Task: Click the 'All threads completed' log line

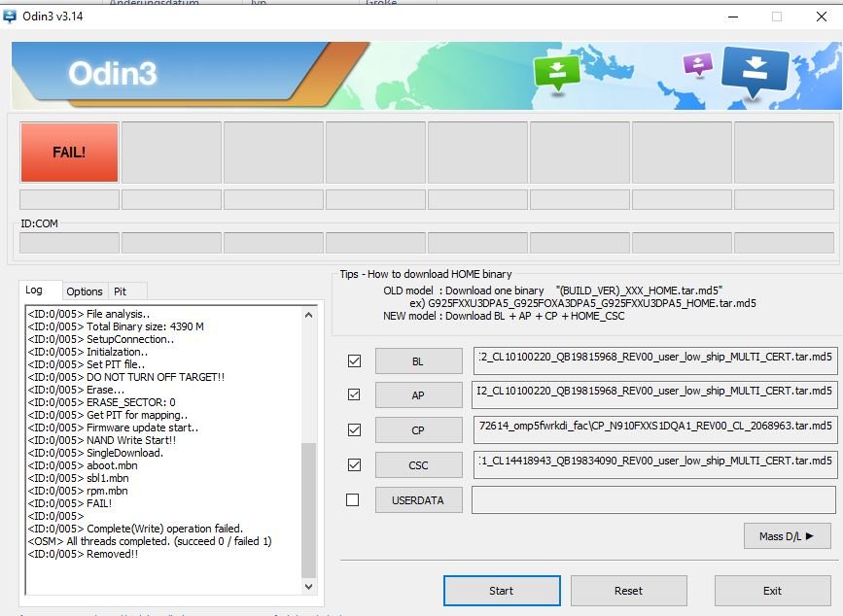Action: pyautogui.click(x=150, y=541)
